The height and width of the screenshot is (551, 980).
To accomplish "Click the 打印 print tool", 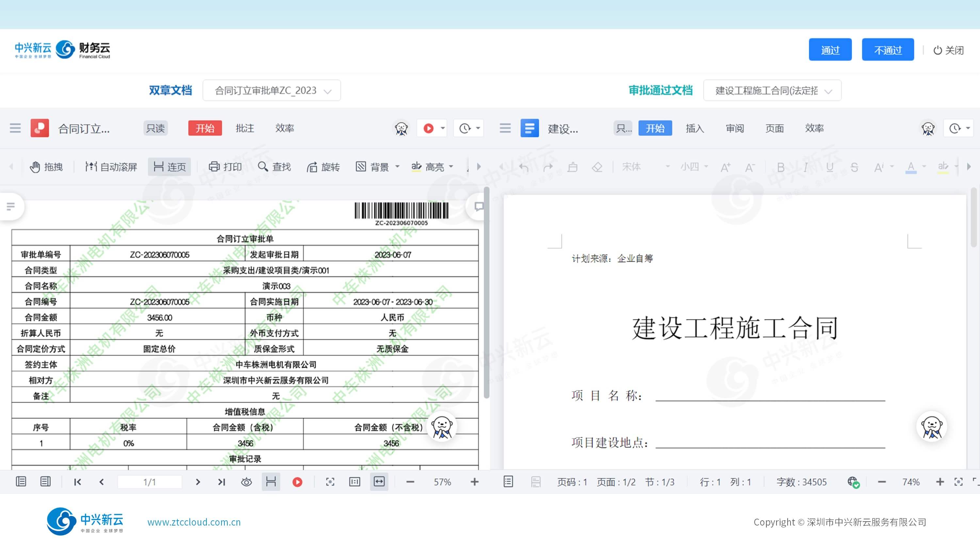I will tap(225, 167).
